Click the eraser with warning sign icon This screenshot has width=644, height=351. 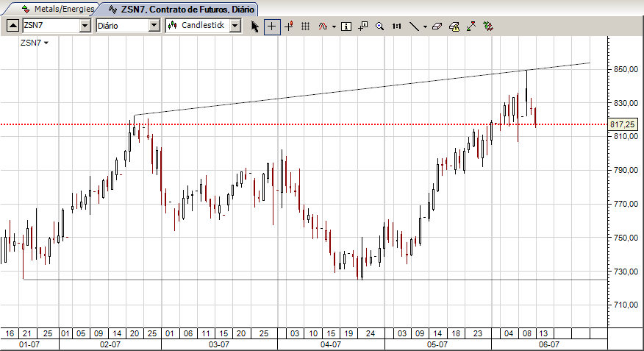pyautogui.click(x=454, y=26)
